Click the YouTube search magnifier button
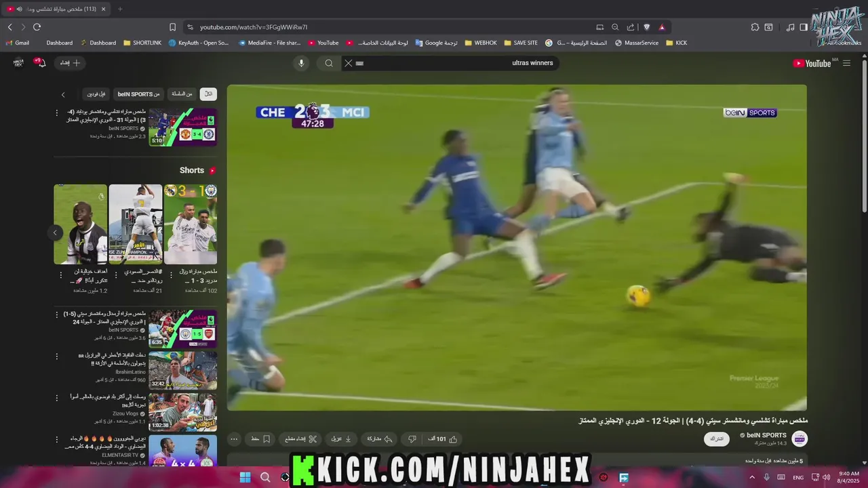Image resolution: width=868 pixels, height=488 pixels. tap(329, 63)
